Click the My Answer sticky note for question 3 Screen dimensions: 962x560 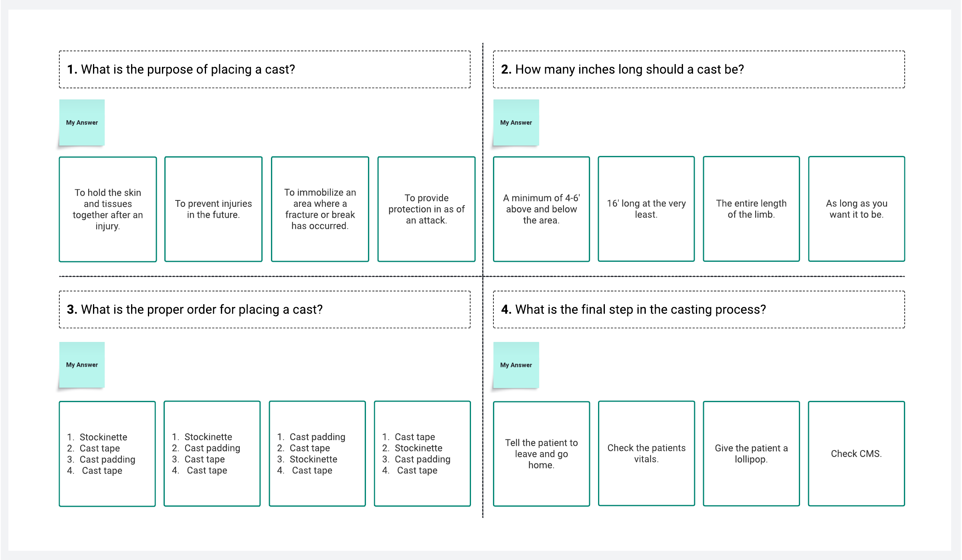pyautogui.click(x=82, y=365)
